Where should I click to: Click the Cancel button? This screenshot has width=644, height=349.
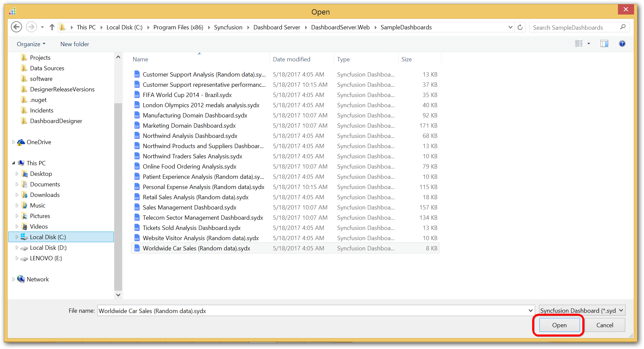click(604, 325)
